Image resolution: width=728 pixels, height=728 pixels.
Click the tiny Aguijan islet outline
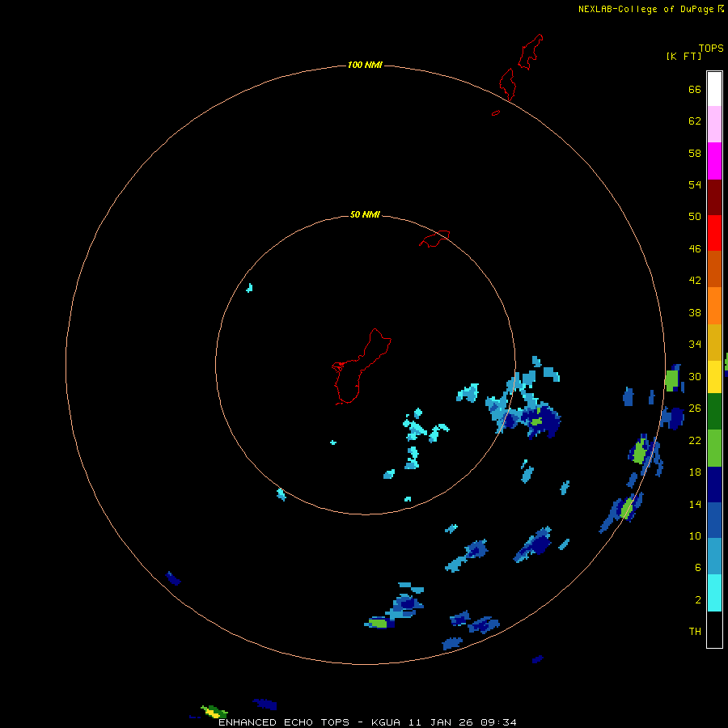coord(496,112)
